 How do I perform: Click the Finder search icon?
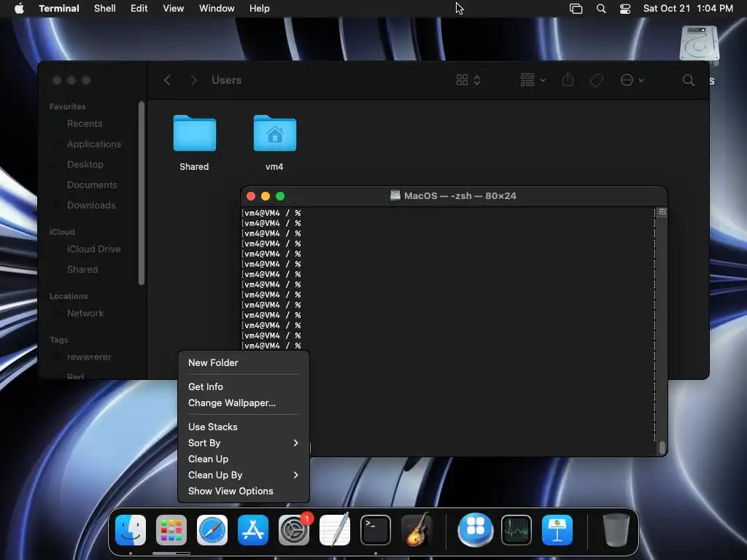689,80
